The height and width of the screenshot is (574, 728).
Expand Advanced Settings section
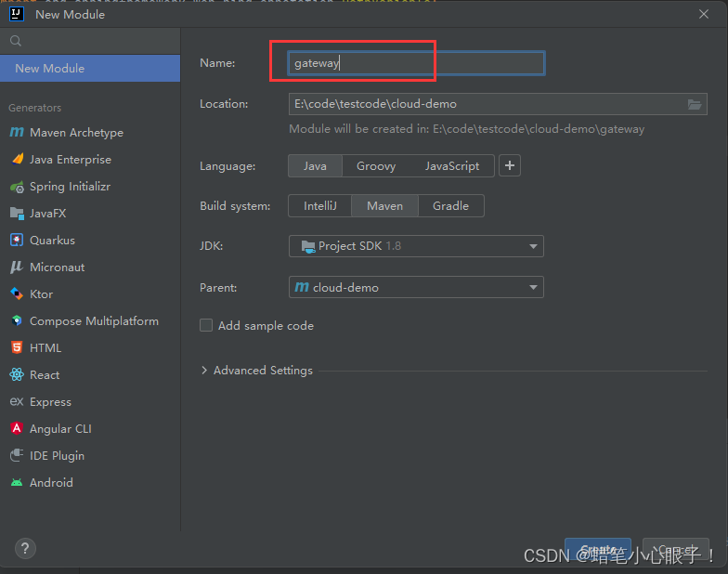204,370
